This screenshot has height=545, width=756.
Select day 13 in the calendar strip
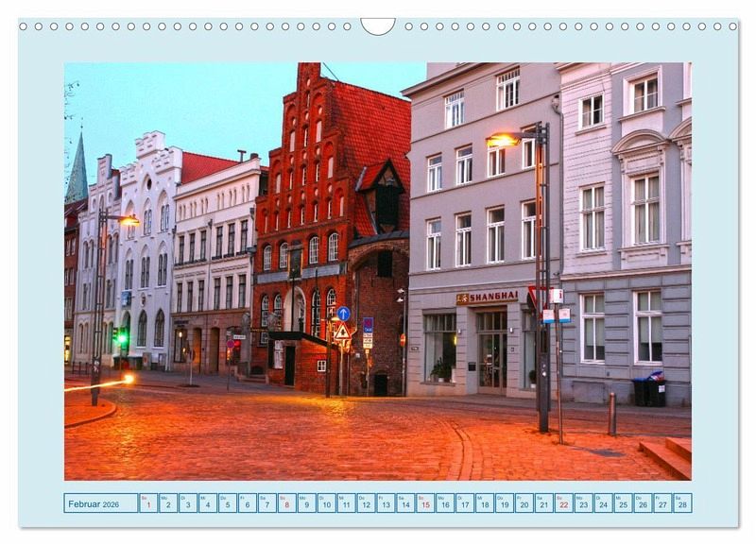click(x=386, y=502)
